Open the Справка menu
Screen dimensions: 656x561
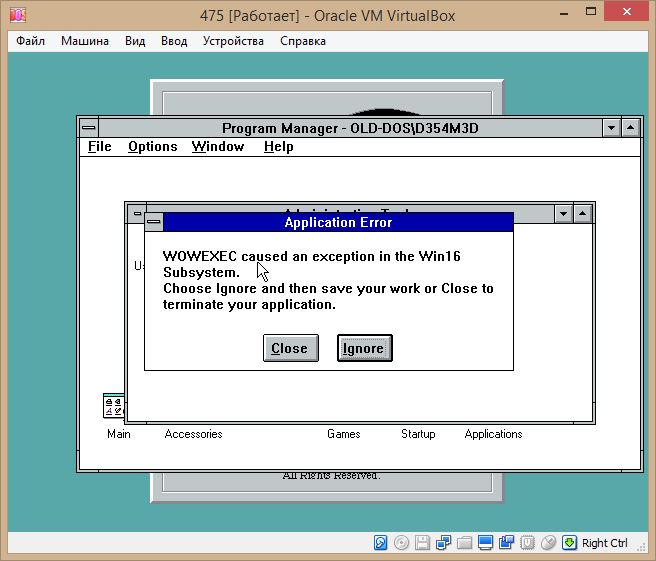[303, 41]
